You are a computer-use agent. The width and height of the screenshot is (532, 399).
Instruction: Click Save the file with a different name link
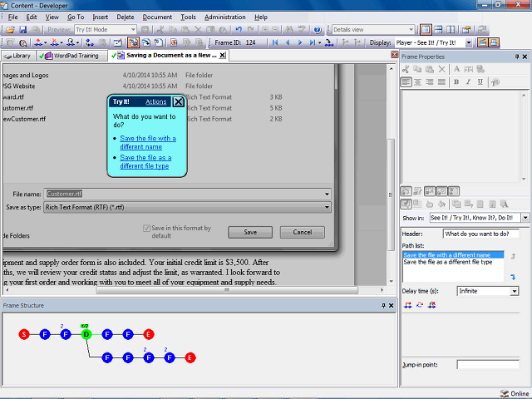point(148,142)
